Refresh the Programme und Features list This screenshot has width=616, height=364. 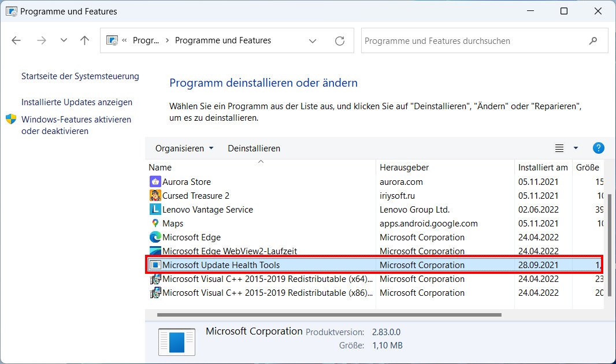(x=340, y=40)
